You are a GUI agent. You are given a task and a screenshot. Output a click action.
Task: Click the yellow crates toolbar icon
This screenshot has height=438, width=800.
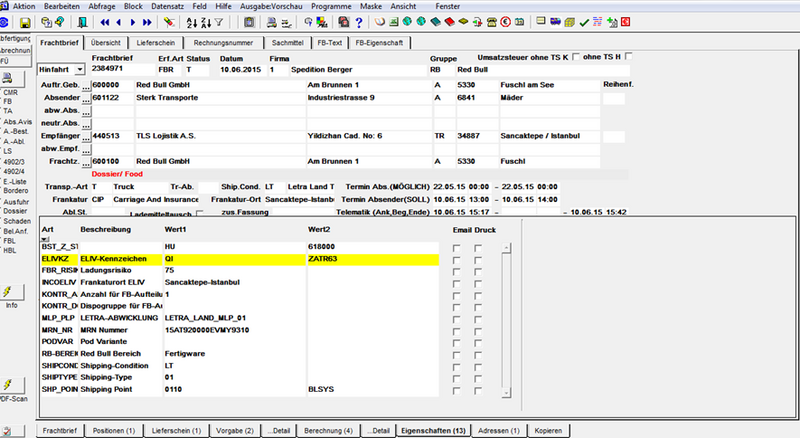click(x=570, y=22)
